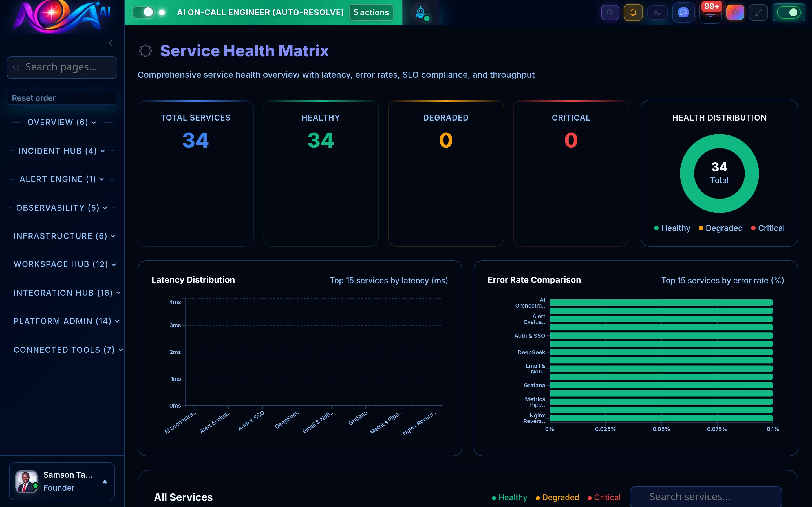Flip the green toggle at top right
The image size is (812, 507).
pyautogui.click(x=789, y=12)
